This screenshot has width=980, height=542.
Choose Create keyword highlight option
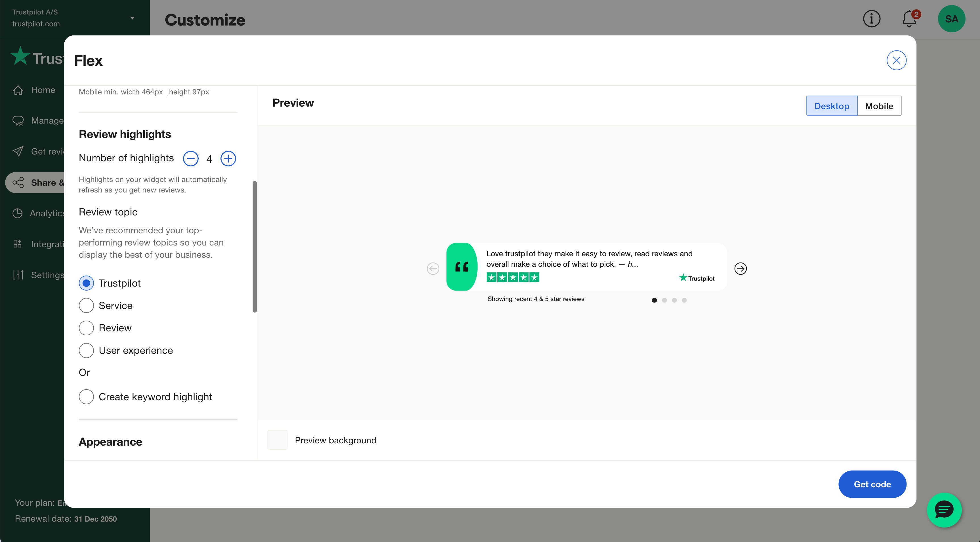tap(86, 397)
